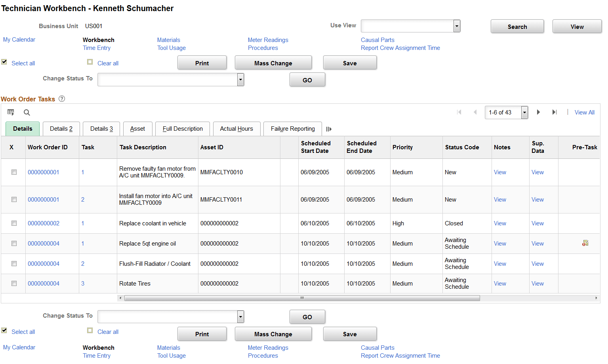
Task: Open top Meter Readings link
Action: click(268, 40)
